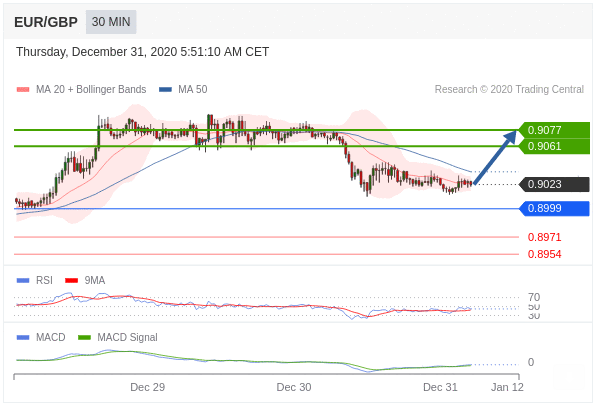Click the Dec 30 date axis label

pos(294,387)
